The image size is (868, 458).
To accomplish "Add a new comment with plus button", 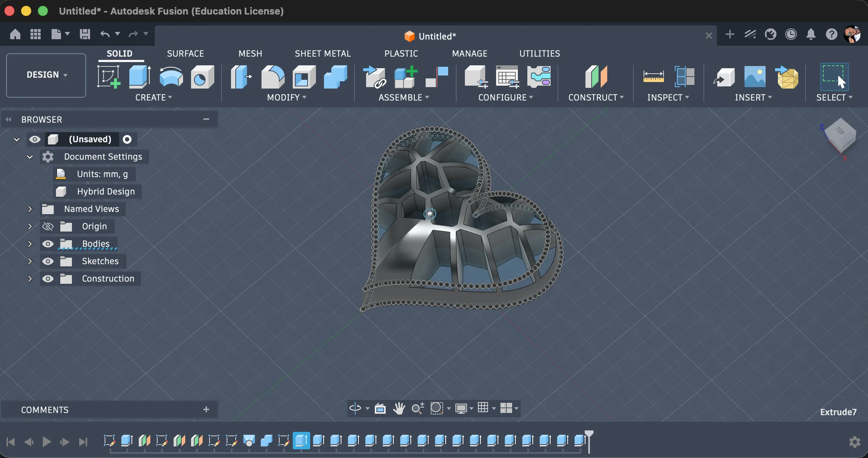I will click(206, 409).
